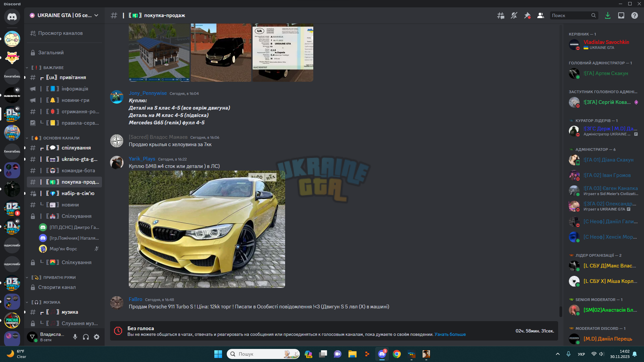This screenshot has height=362, width=644.
Task: Open the новини-гри channel
Action: (x=64, y=100)
